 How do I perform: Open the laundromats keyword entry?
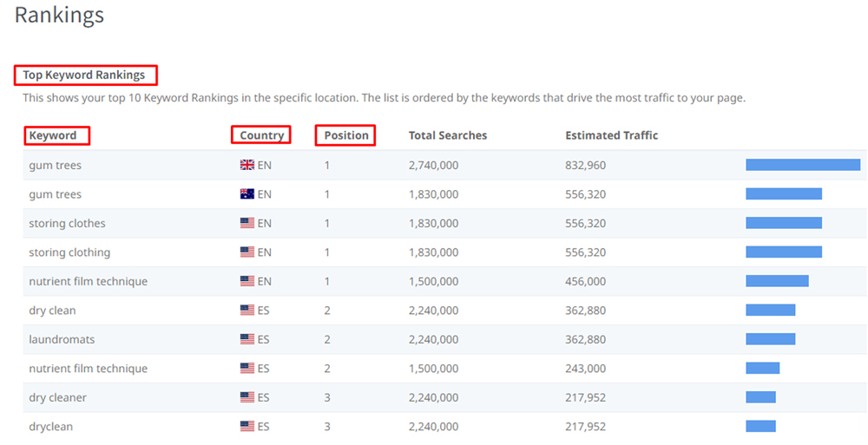click(x=62, y=339)
